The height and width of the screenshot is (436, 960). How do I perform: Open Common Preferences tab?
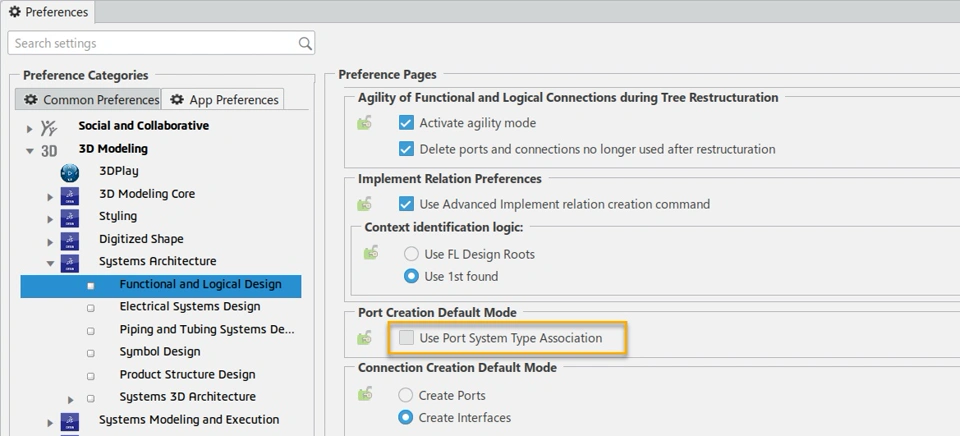click(90, 100)
